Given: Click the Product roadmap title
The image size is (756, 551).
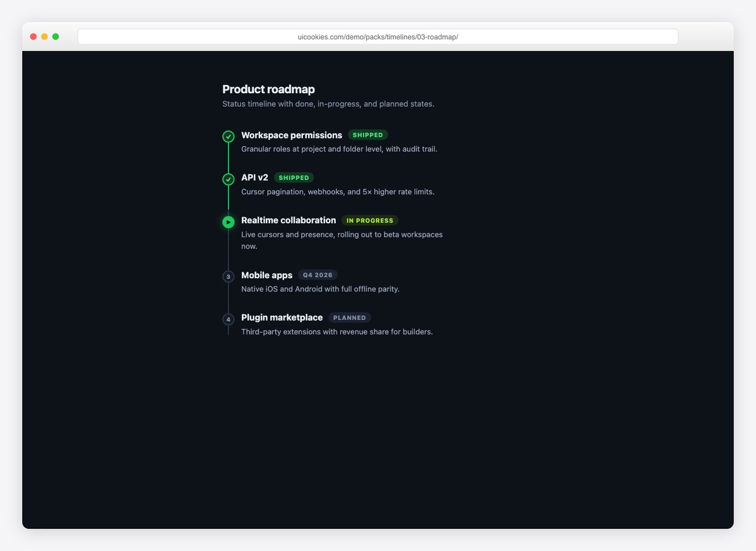Looking at the screenshot, I should [x=268, y=89].
